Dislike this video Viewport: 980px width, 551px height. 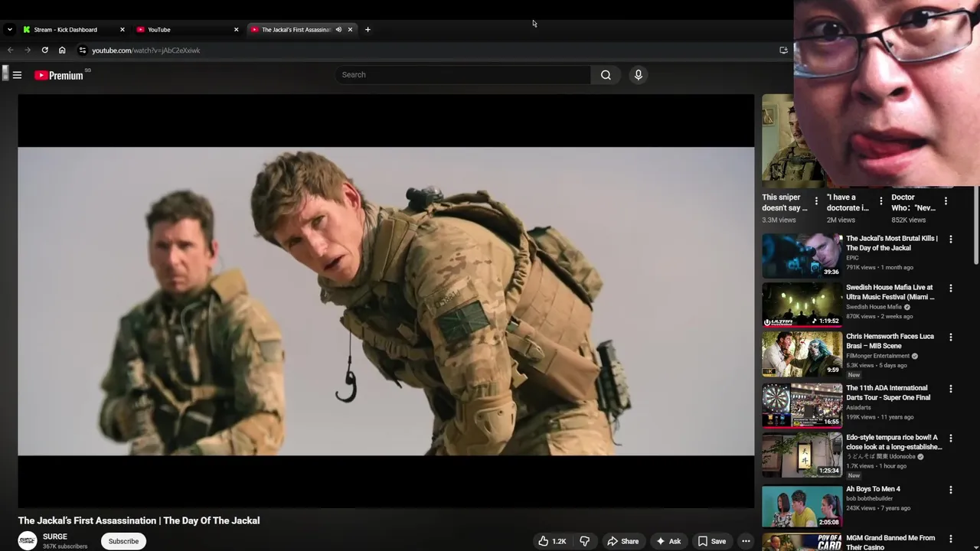pyautogui.click(x=584, y=541)
